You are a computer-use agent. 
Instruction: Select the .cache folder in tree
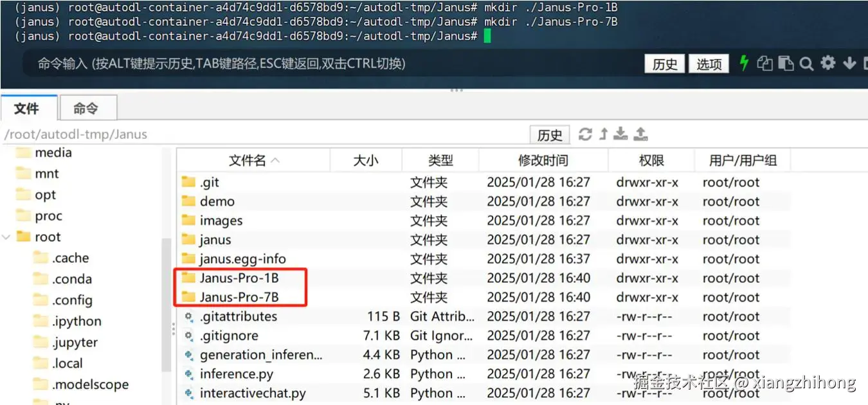[x=71, y=258]
